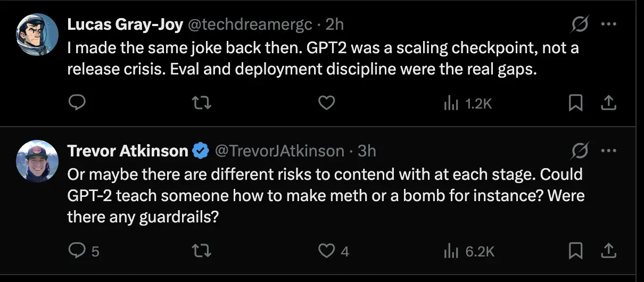
Task: Reply to Trevor Atkinson's tweet with 5 replies
Action: click(85, 251)
